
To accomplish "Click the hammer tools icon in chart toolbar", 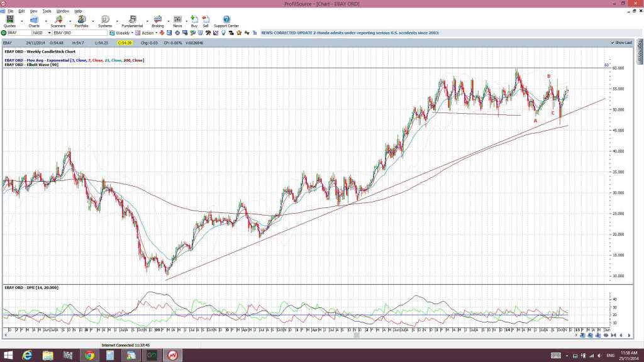I will (x=208, y=33).
